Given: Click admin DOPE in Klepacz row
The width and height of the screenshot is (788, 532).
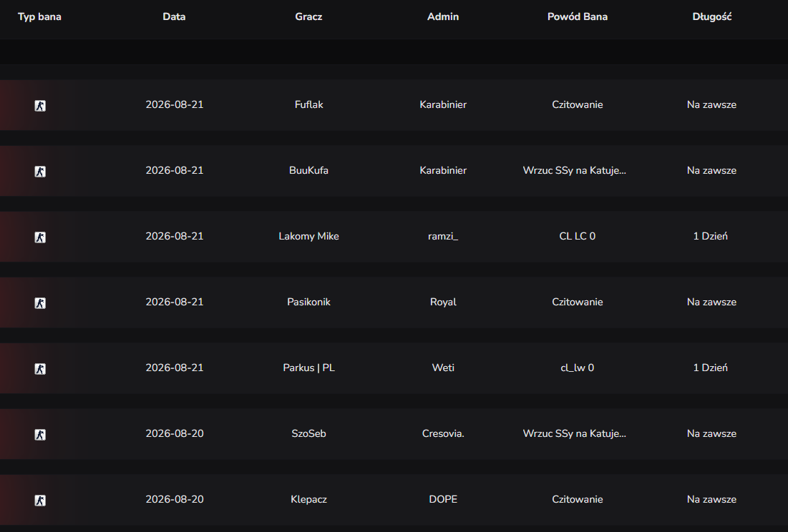Looking at the screenshot, I should pos(443,499).
